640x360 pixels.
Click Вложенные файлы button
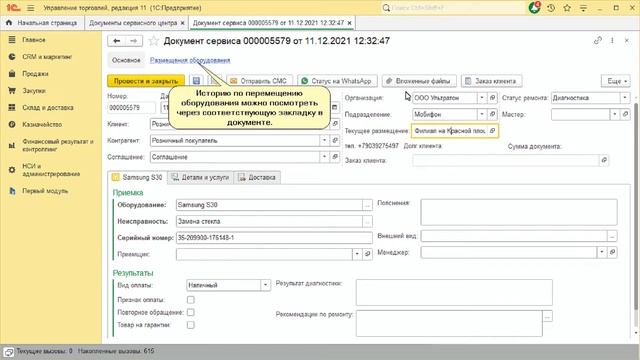419,81
